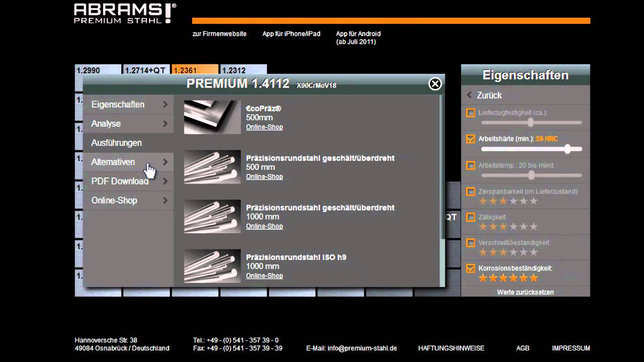
Task: Open the AGB footer link
Action: click(x=523, y=348)
